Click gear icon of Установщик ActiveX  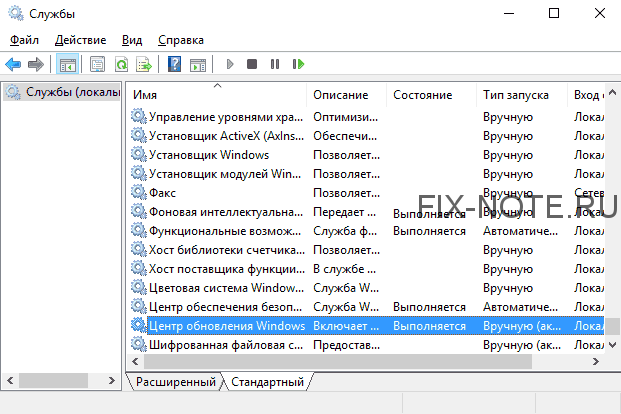point(139,135)
